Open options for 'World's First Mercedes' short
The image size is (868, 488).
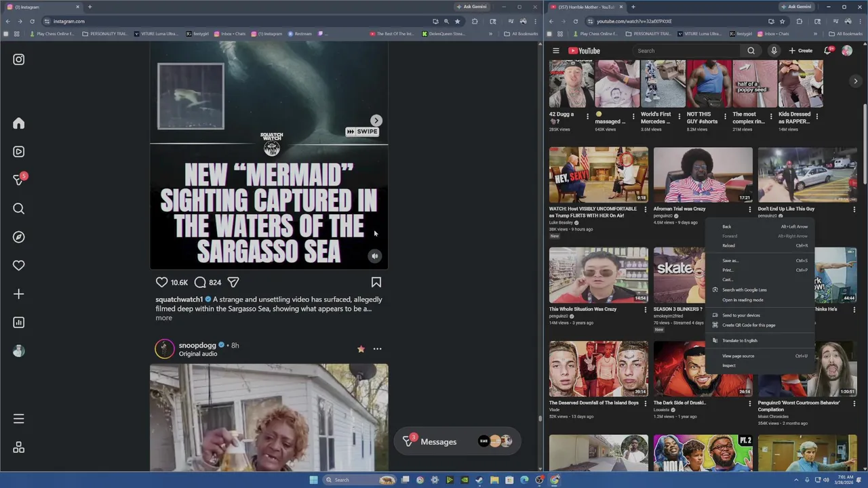point(679,117)
